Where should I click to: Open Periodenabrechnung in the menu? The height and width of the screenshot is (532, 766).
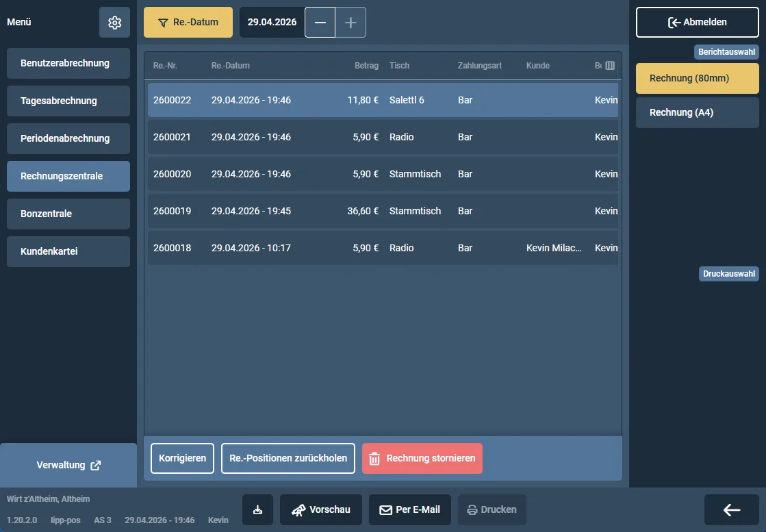coord(68,138)
